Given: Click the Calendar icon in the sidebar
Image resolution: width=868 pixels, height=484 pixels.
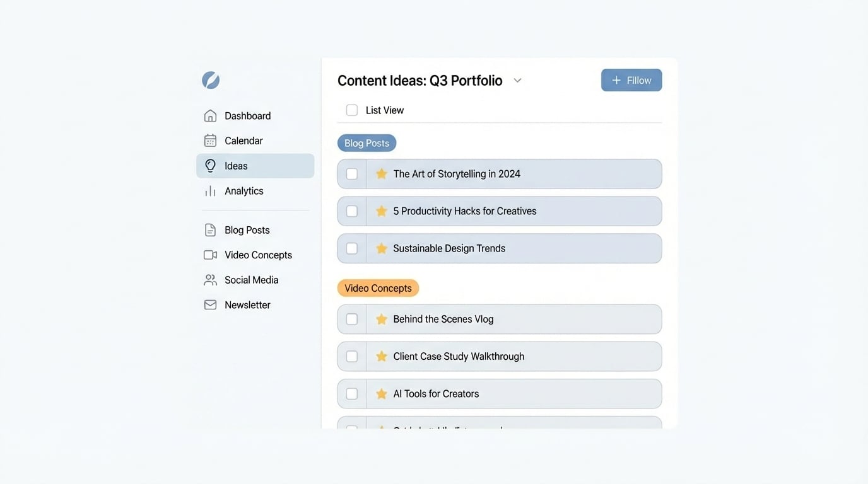Looking at the screenshot, I should click(x=210, y=140).
